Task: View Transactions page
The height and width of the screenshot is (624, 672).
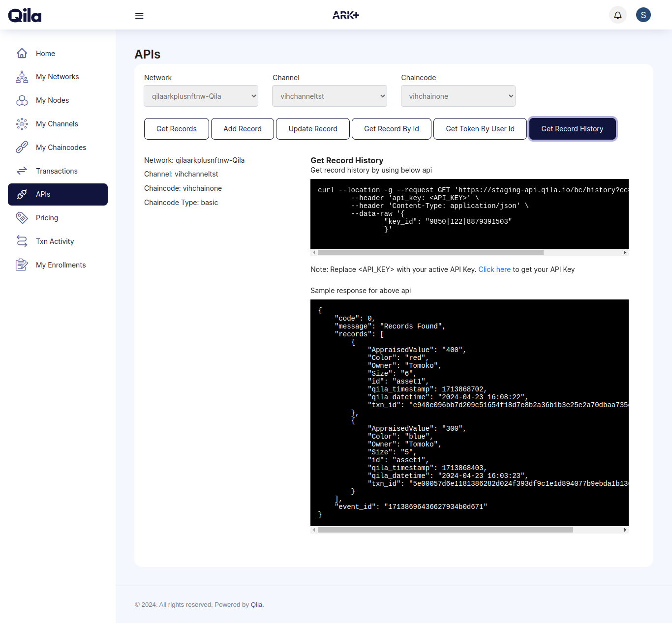Action: [58, 171]
